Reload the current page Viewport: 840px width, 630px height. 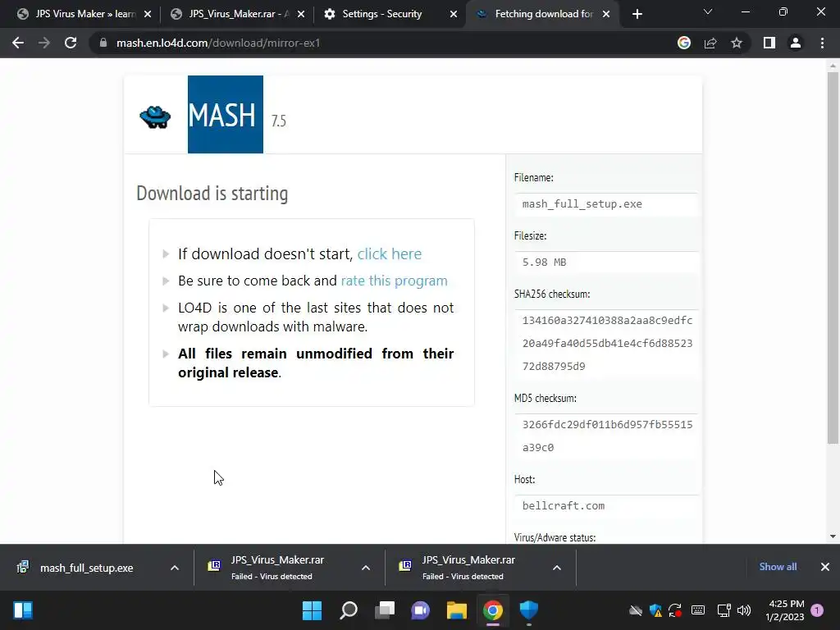click(x=71, y=43)
